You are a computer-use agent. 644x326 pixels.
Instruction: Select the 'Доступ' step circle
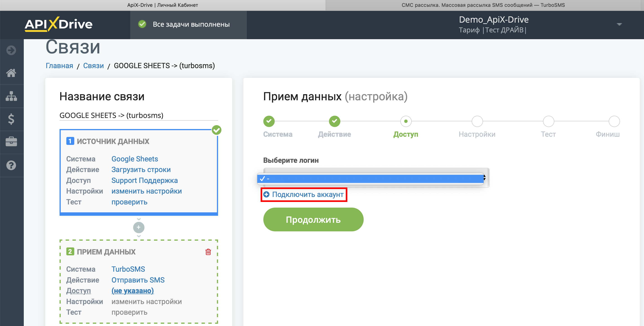[406, 121]
